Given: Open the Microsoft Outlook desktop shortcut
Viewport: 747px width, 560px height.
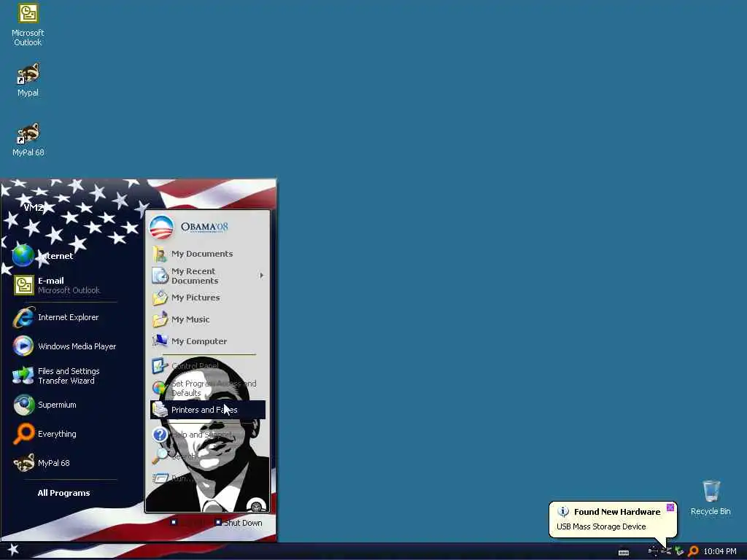Looking at the screenshot, I should click(x=28, y=25).
